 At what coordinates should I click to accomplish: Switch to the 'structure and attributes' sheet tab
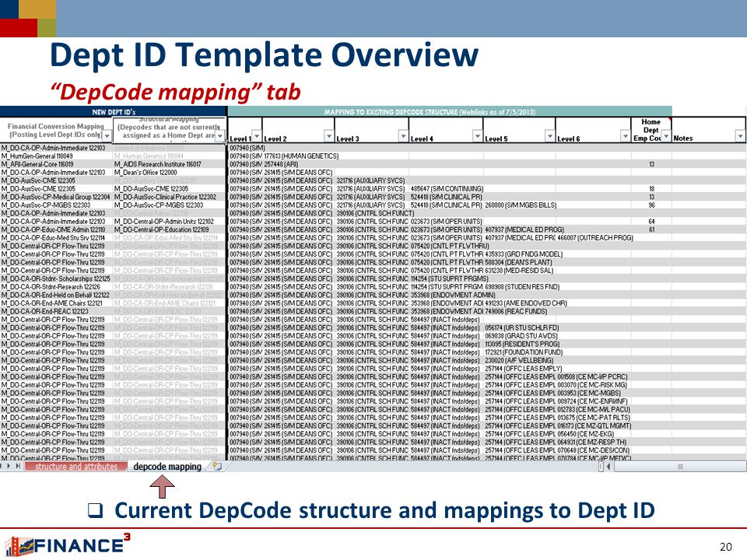(76, 467)
